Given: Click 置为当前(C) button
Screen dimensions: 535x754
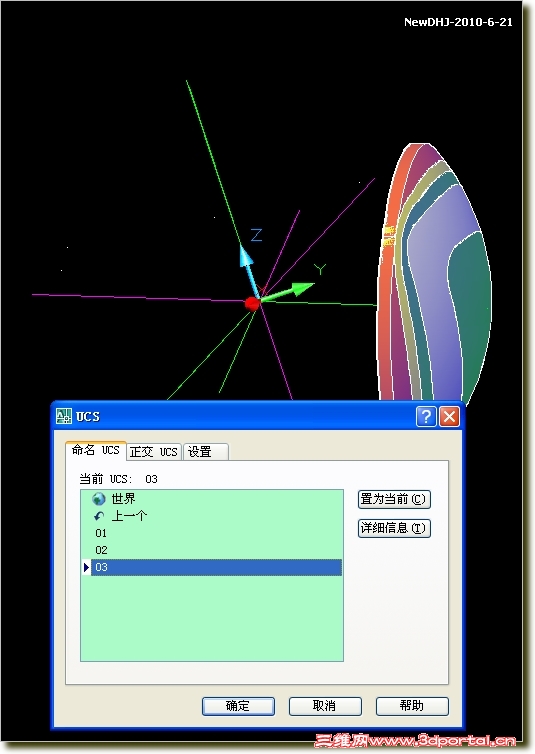Looking at the screenshot, I should coord(394,499).
